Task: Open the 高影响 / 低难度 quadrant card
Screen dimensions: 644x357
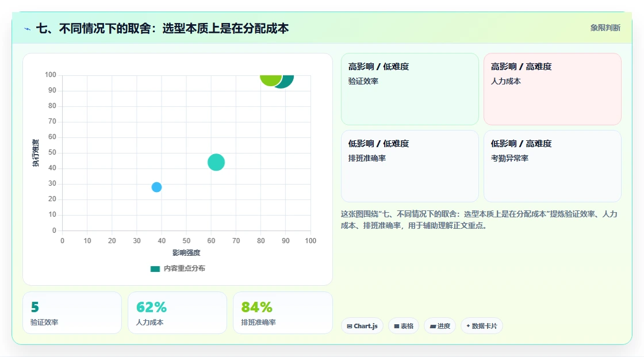Action: [x=410, y=89]
